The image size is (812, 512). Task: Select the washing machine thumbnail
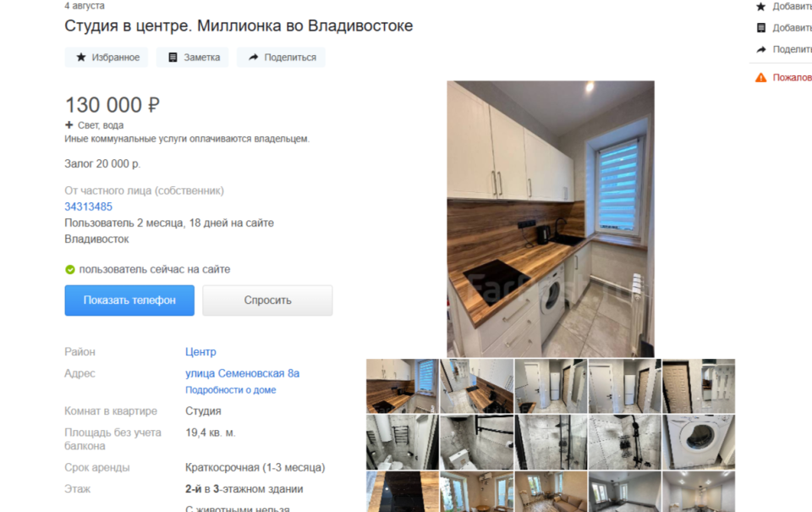pyautogui.click(x=699, y=442)
